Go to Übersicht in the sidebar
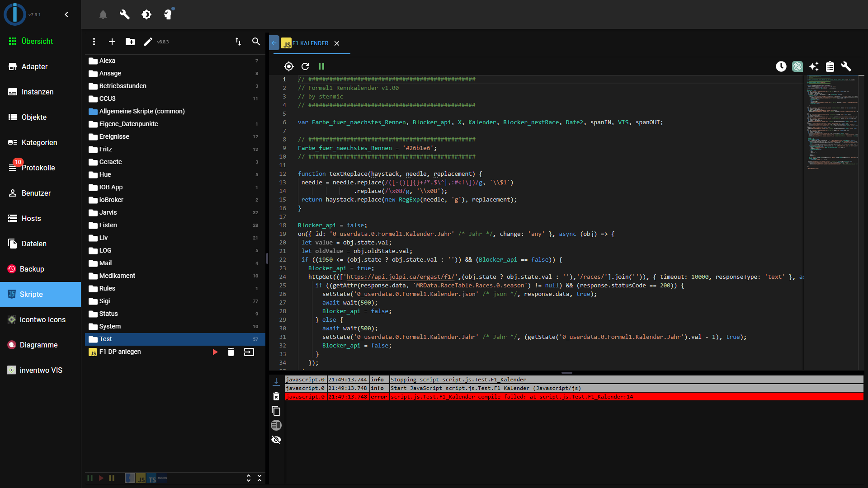Screen dimensions: 868x488 tap(41, 41)
